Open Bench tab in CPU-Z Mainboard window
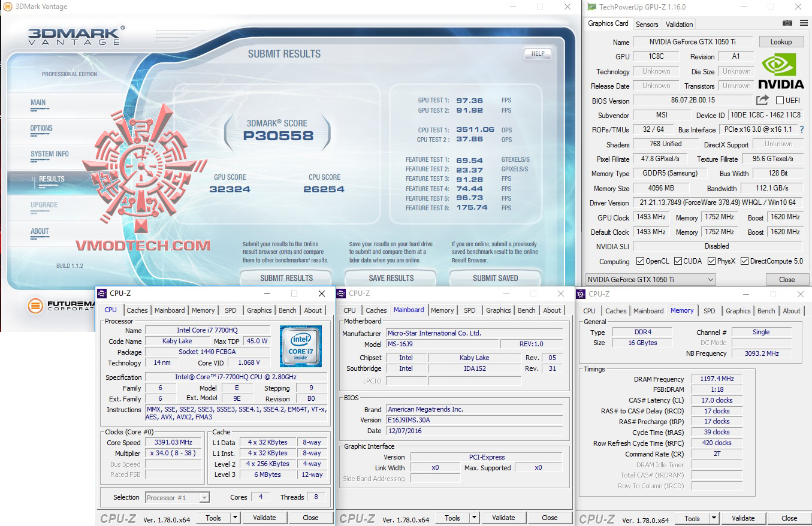Screen dimensions: 812x526 (x=527, y=310)
